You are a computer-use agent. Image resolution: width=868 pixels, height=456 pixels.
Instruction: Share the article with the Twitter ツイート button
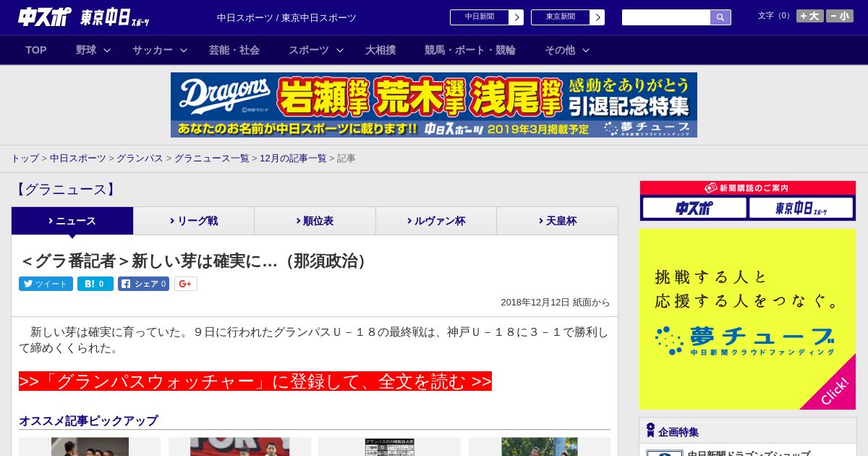[x=46, y=284]
